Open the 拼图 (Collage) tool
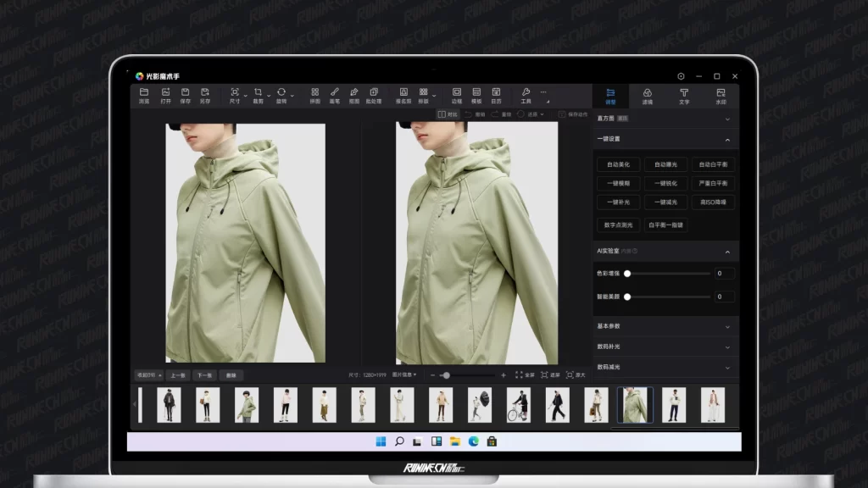Screen dimensions: 868x488 [x=314, y=92]
